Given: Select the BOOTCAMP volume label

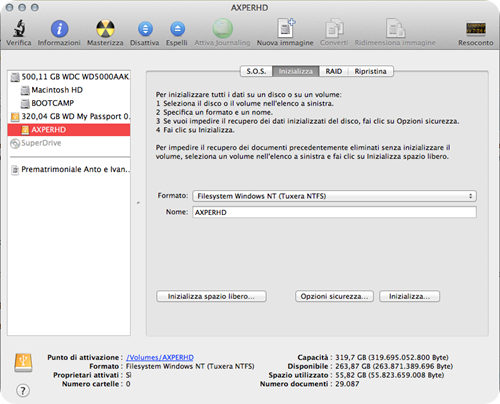Looking at the screenshot, I should [53, 103].
